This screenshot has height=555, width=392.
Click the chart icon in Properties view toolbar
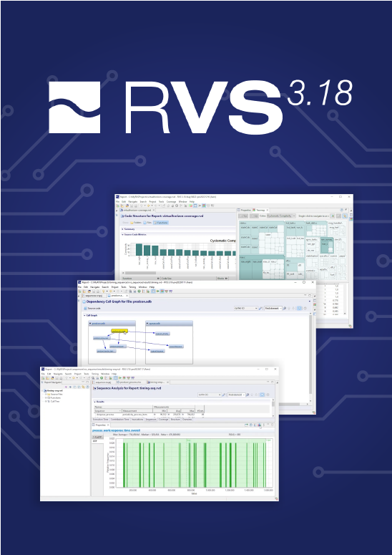tap(259, 425)
